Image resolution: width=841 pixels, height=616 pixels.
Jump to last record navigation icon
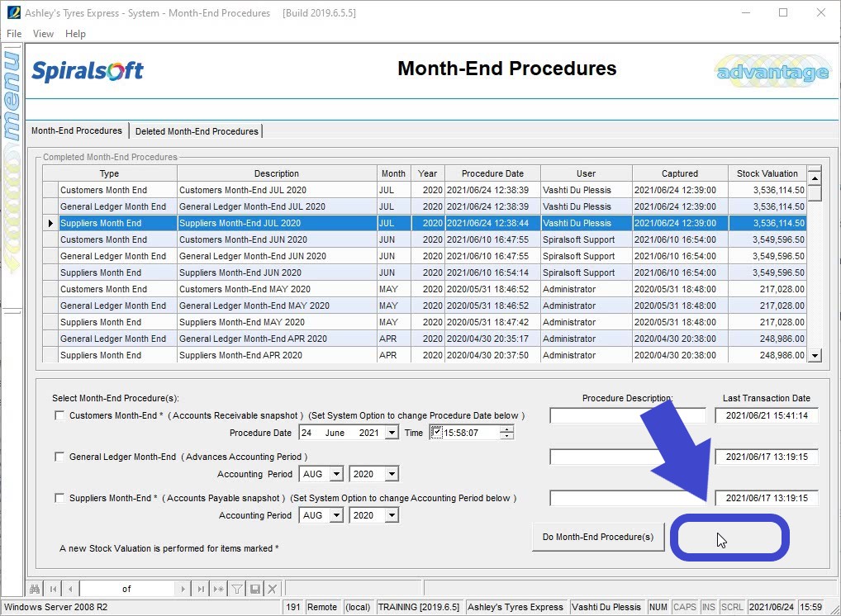coord(201,590)
